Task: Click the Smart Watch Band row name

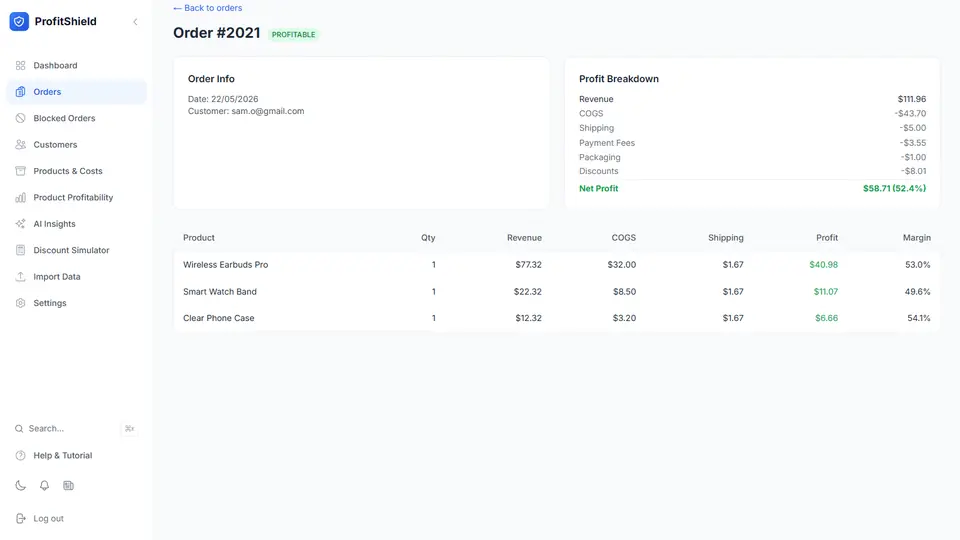Action: click(220, 292)
